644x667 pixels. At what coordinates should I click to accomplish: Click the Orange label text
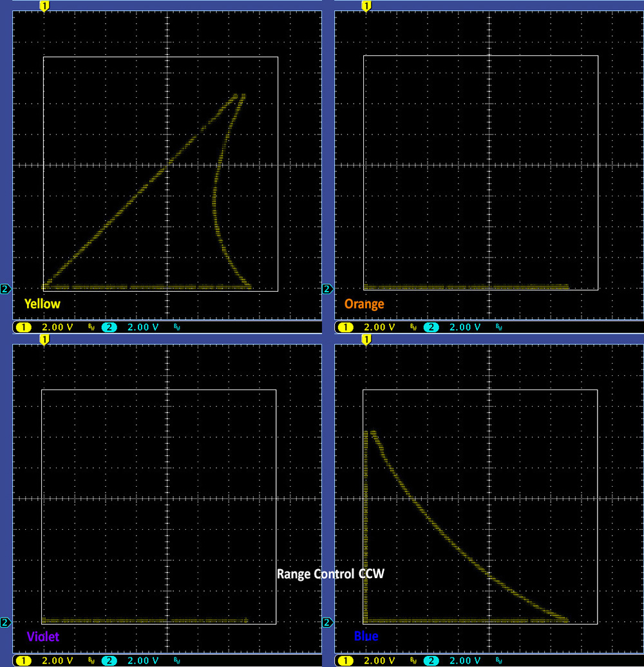coord(364,304)
